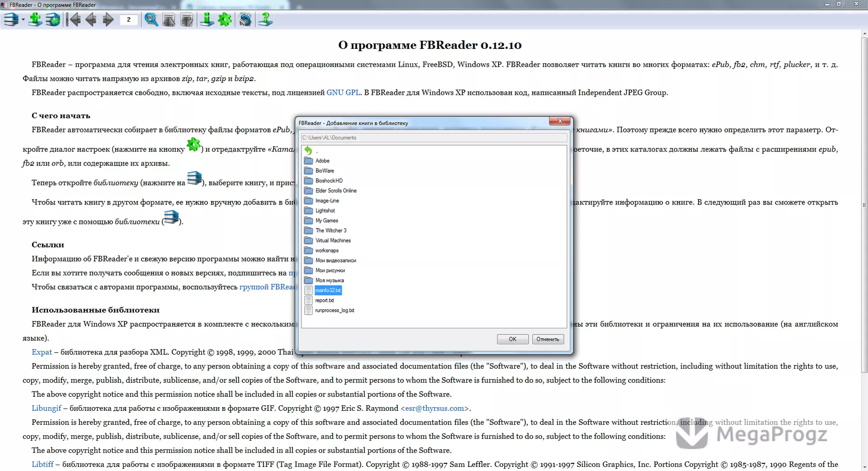Open the library books icon
This screenshot has height=471, width=868.
tap(11, 19)
